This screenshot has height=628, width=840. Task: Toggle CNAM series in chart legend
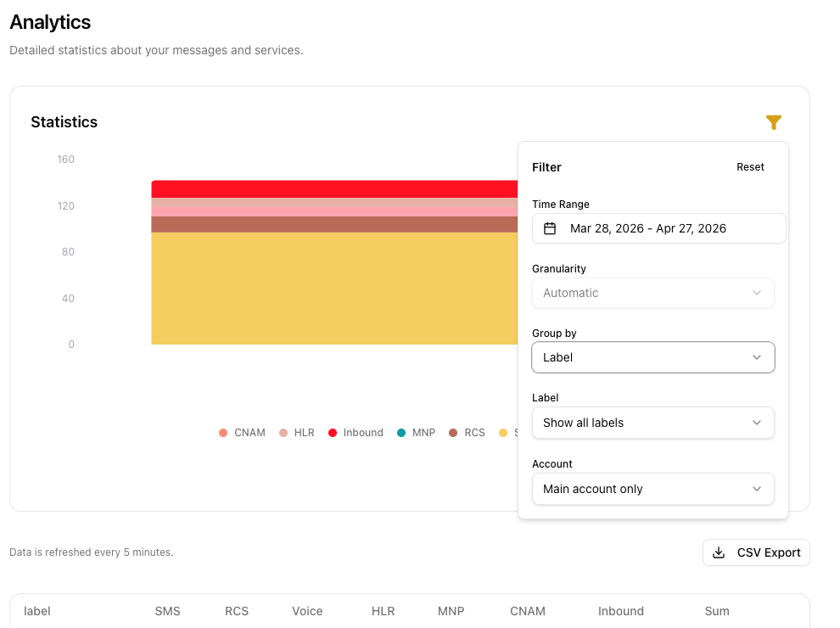point(242,433)
